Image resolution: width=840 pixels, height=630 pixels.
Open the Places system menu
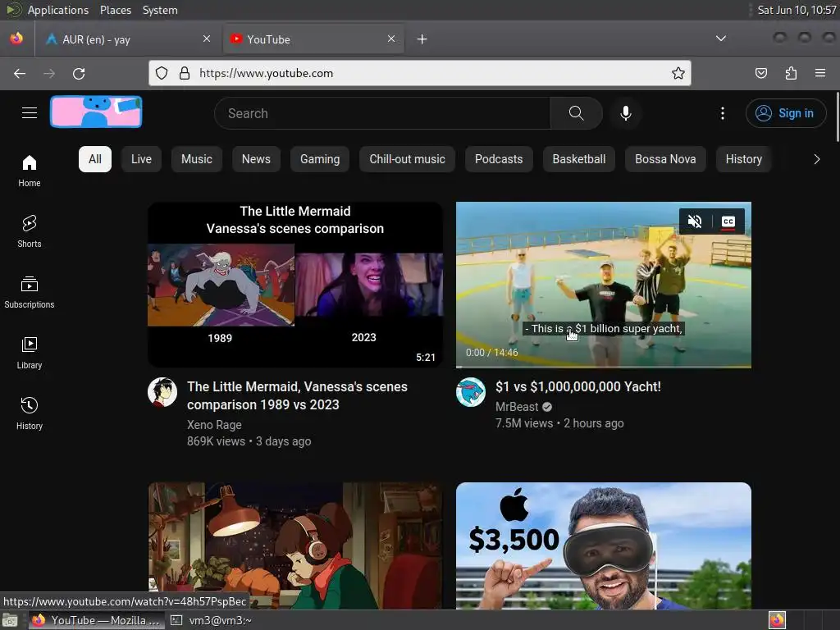(x=115, y=10)
